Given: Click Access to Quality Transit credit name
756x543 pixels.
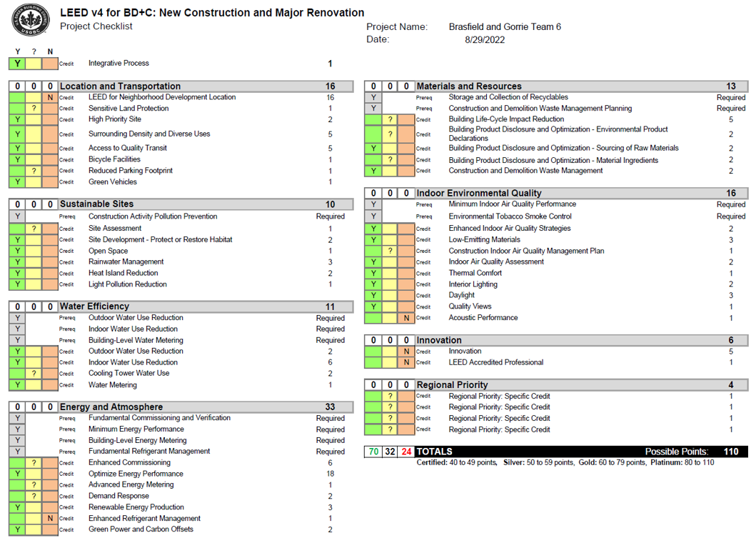Looking at the screenshot, I should coord(128,148).
